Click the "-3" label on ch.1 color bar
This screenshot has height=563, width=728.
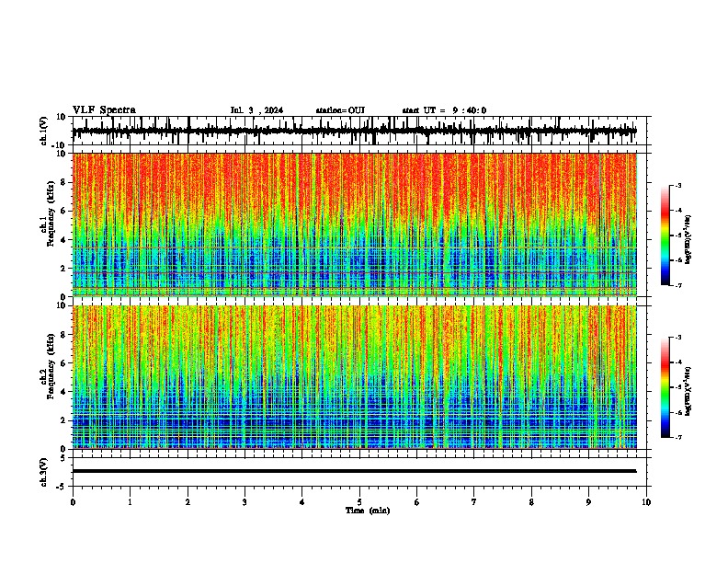point(677,185)
